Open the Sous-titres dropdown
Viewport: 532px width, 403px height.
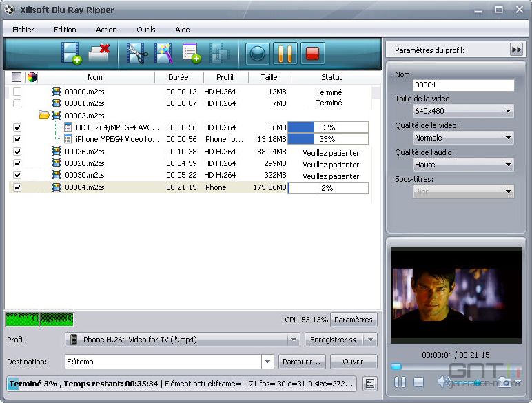pyautogui.click(x=464, y=192)
